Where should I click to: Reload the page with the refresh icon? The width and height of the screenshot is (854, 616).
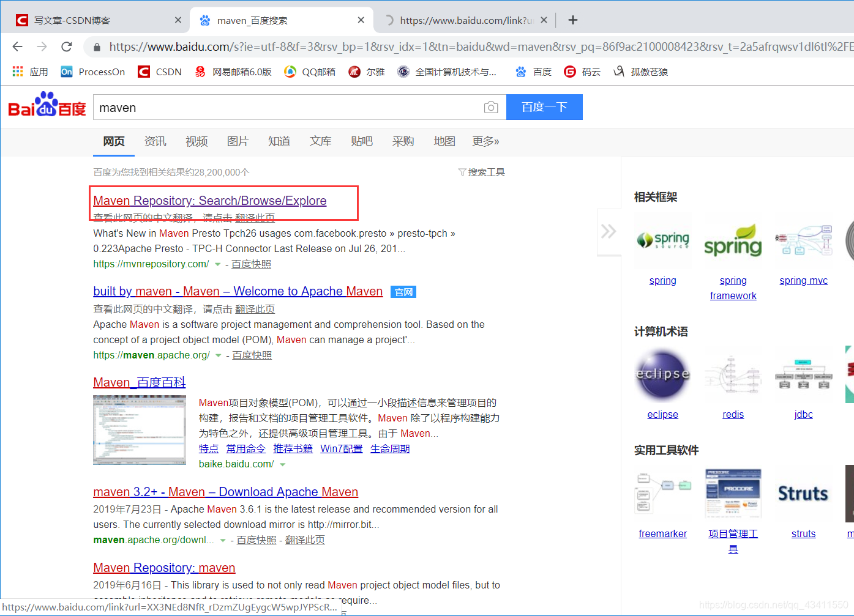pyautogui.click(x=67, y=46)
